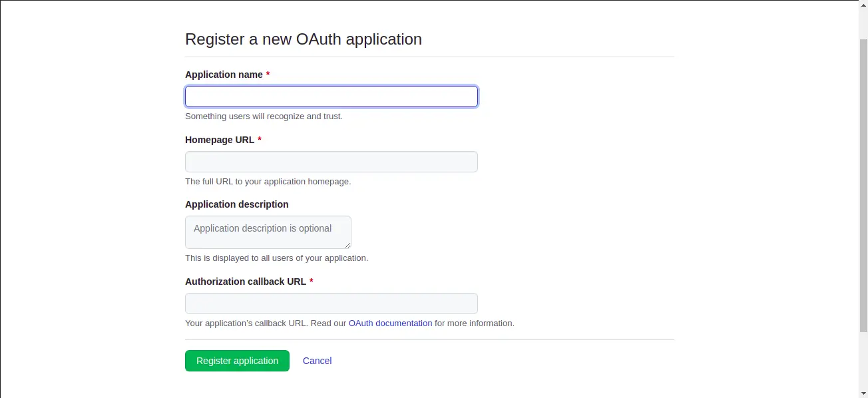Click the "Application name" label
868x398 pixels.
click(224, 75)
